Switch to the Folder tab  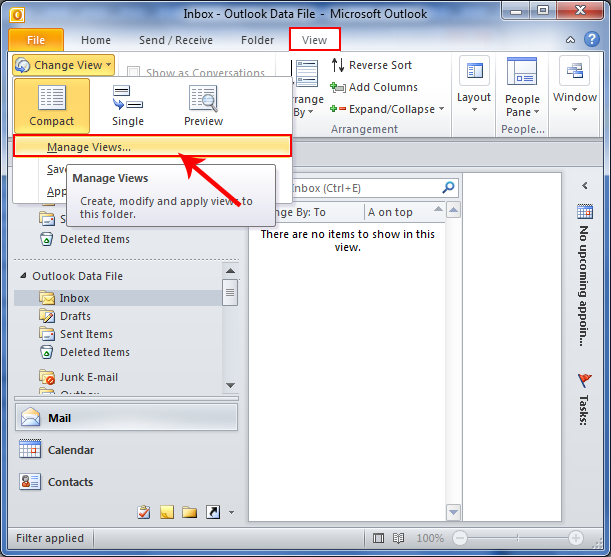pos(258,40)
